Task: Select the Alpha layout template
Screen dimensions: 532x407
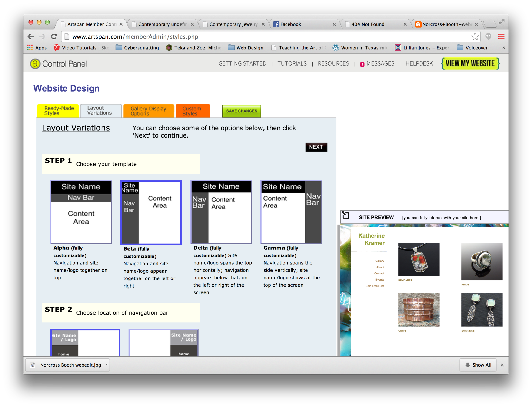Action: pos(81,212)
